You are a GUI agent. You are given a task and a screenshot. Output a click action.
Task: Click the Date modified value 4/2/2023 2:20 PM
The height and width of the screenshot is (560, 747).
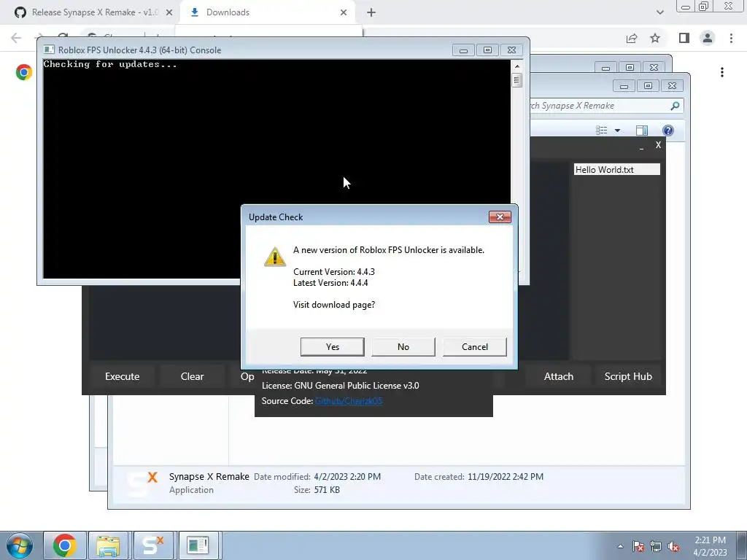click(x=347, y=477)
